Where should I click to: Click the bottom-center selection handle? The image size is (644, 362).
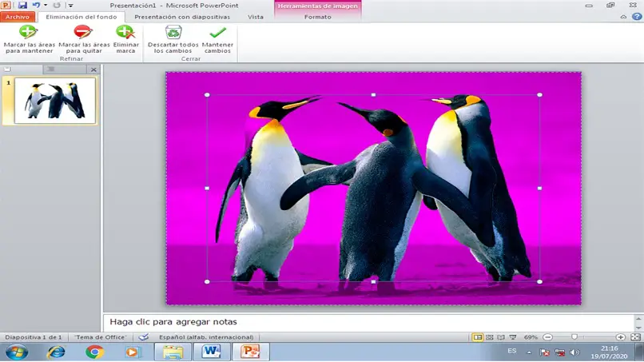pos(373,281)
